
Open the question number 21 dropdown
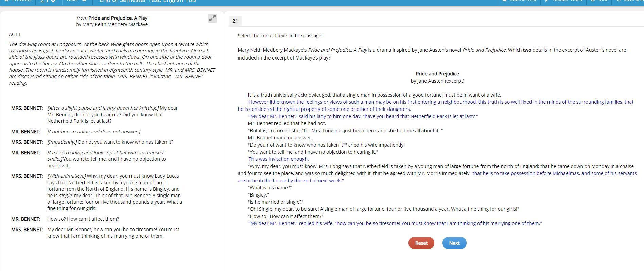[49, 1]
